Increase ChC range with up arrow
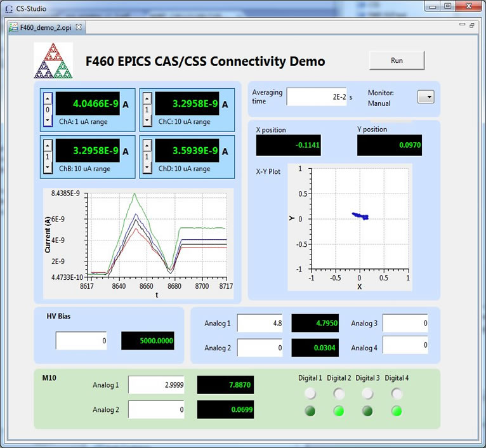The height and width of the screenshot is (448, 486). coord(147,98)
